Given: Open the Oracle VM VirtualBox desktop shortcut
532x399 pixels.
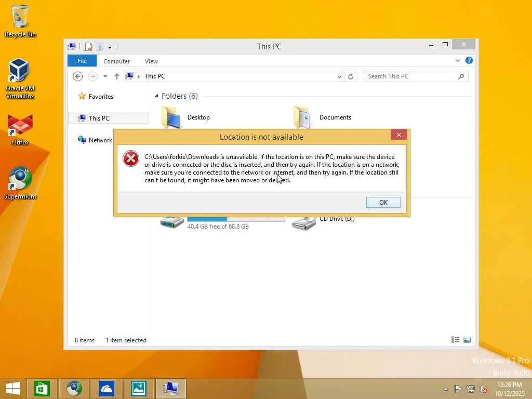Looking at the screenshot, I should (20, 79).
